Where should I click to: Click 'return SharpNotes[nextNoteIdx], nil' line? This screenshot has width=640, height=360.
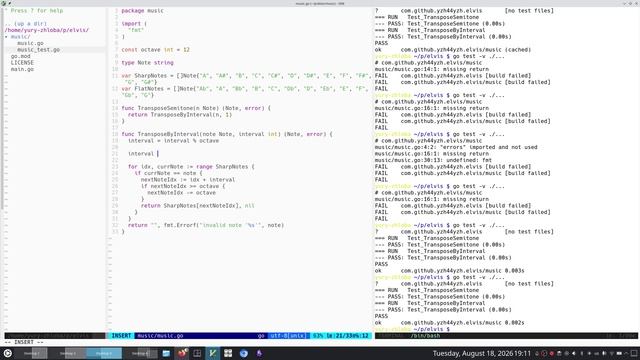click(198, 206)
